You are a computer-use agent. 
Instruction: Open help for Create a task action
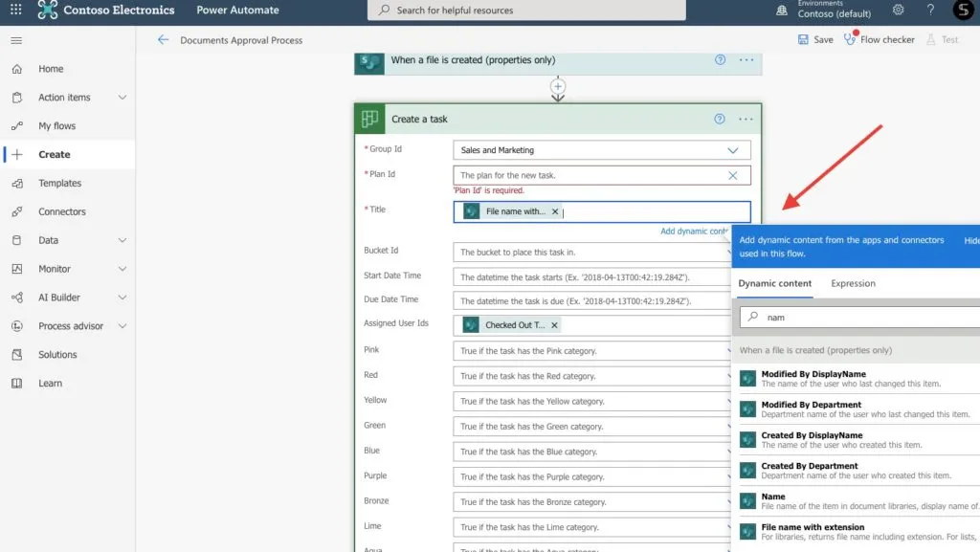coord(720,119)
